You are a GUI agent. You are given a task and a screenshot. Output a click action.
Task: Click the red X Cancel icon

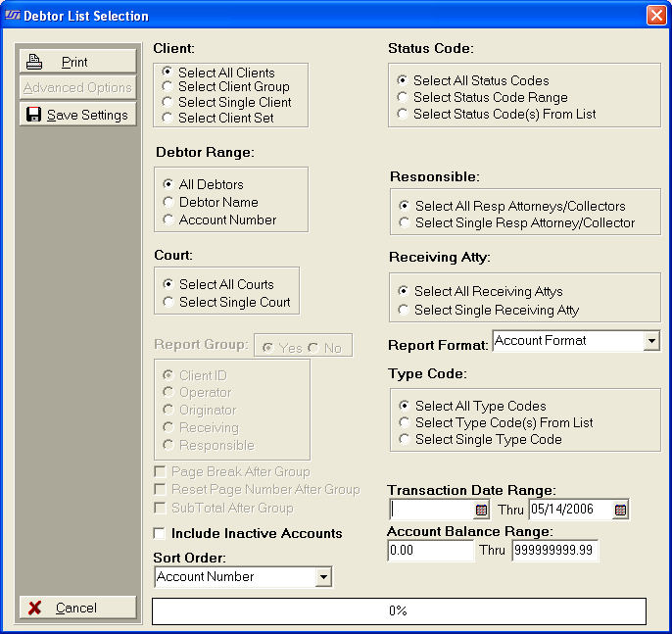(35, 608)
